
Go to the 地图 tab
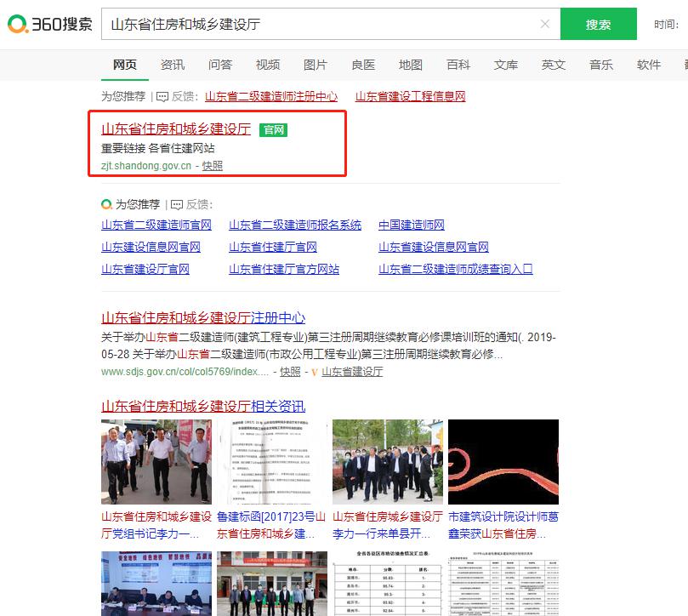(411, 65)
